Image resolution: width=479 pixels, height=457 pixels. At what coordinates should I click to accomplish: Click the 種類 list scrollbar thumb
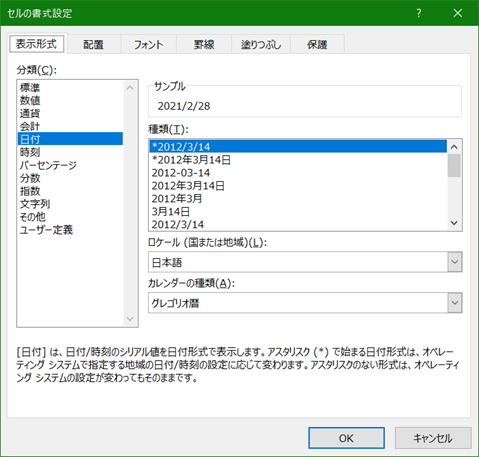click(454, 165)
